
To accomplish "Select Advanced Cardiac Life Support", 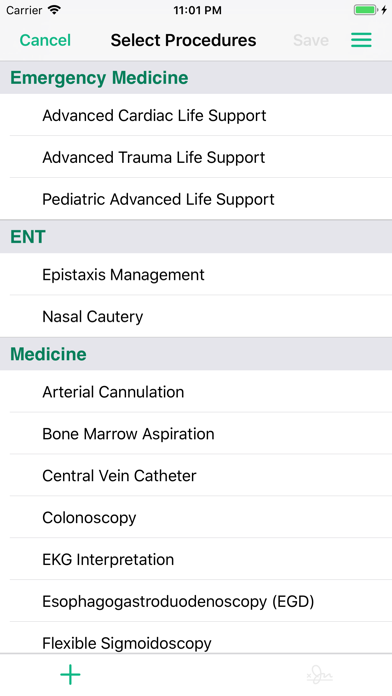I will 196,115.
